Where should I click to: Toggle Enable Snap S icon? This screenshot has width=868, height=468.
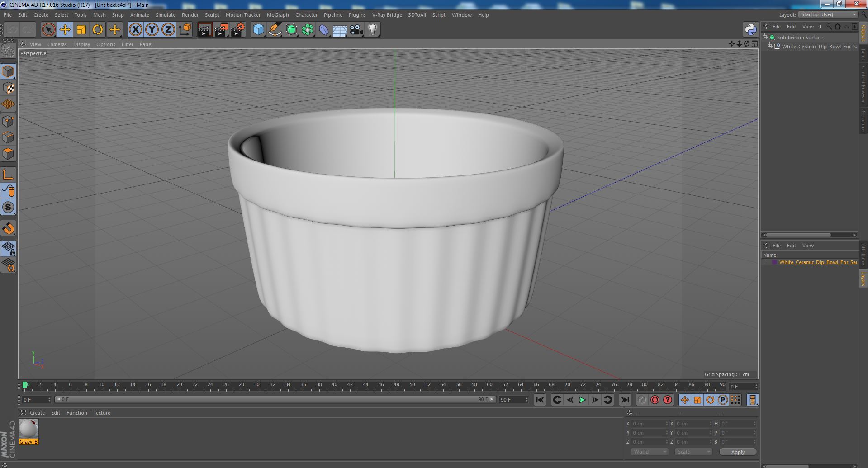coord(8,207)
